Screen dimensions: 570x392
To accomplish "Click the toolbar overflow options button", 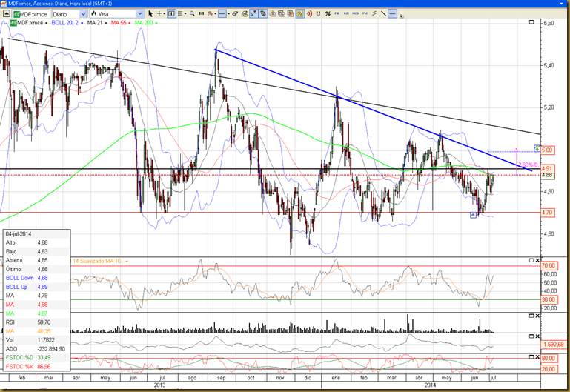I will tap(401, 16).
